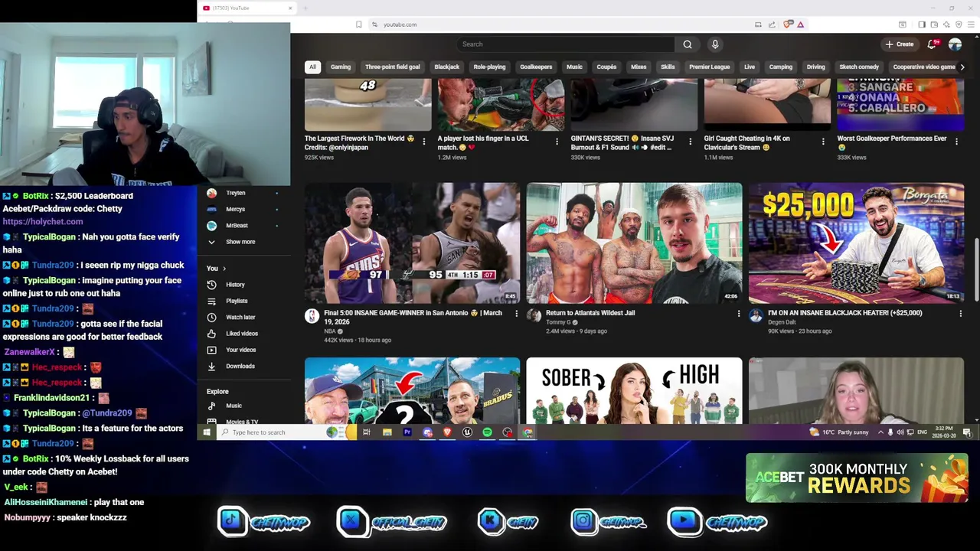Start voice search with the microphone icon
The width and height of the screenshot is (980, 551).
[x=715, y=44]
